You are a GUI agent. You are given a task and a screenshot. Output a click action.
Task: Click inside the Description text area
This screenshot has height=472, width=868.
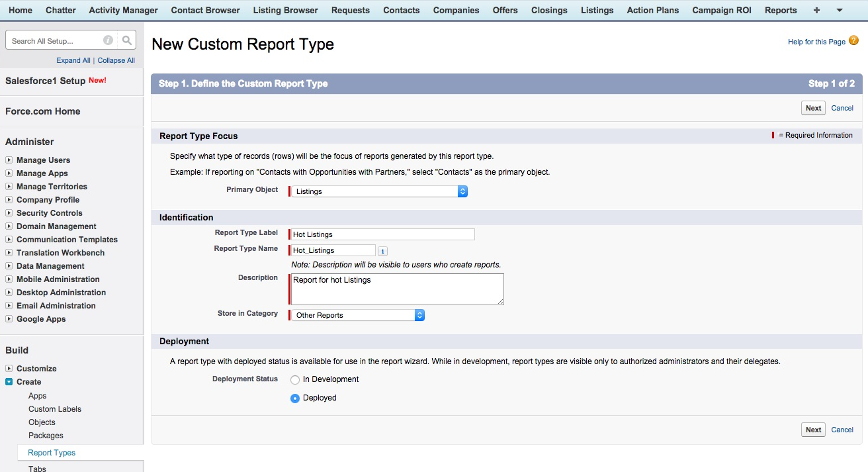(x=396, y=289)
